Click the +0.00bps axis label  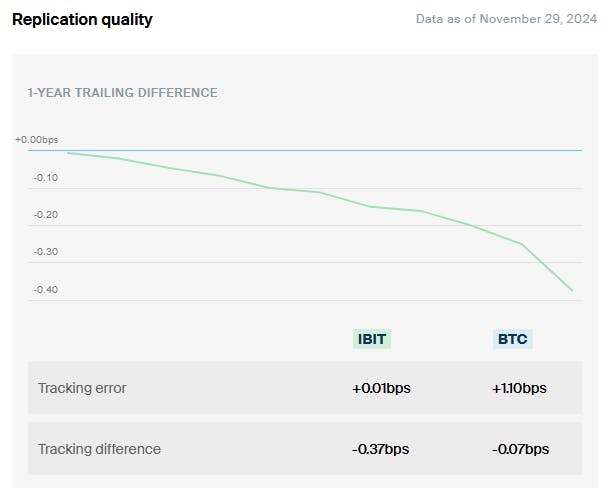click(37, 140)
